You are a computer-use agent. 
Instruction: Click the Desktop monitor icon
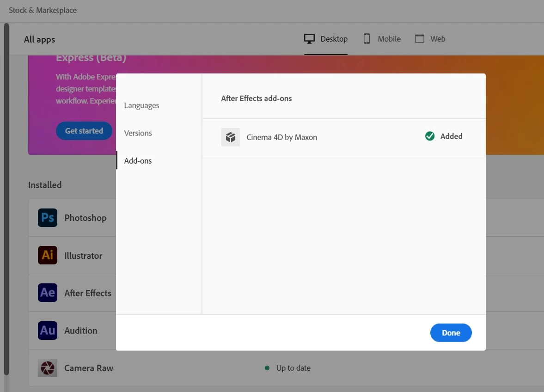(310, 39)
